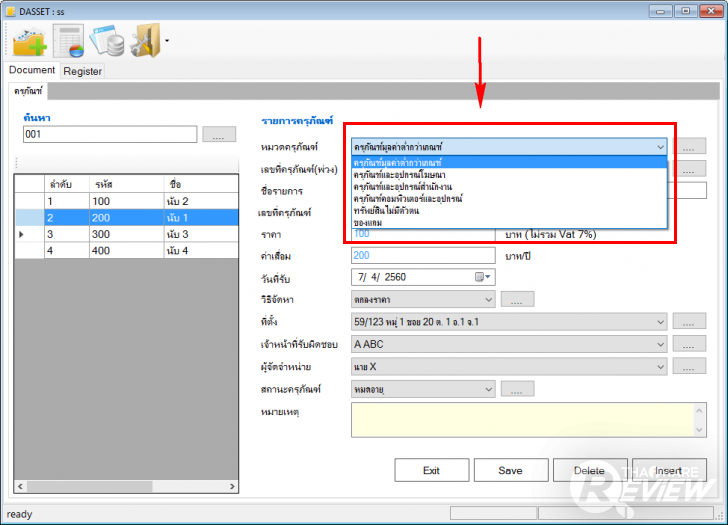Open the tools folder toolbar icon
Screen dimensions: 728x525
[x=146, y=40]
